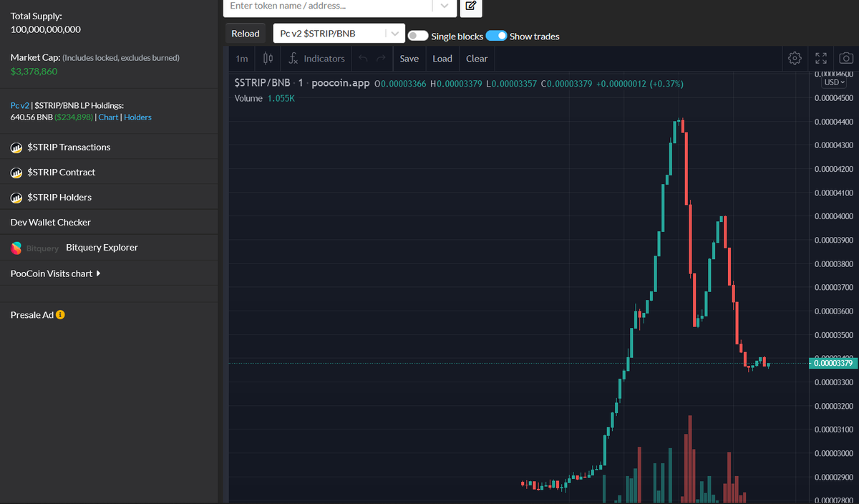Take a chart snapshot with camera icon

[x=845, y=58]
